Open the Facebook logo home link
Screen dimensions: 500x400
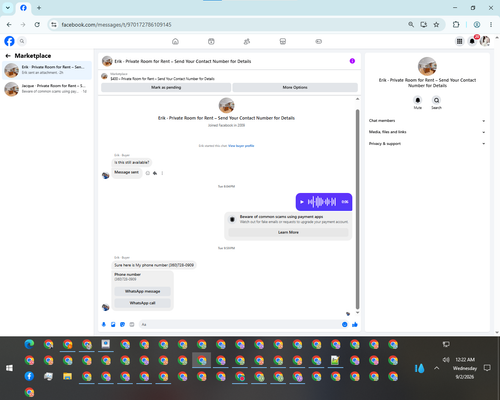[9, 41]
